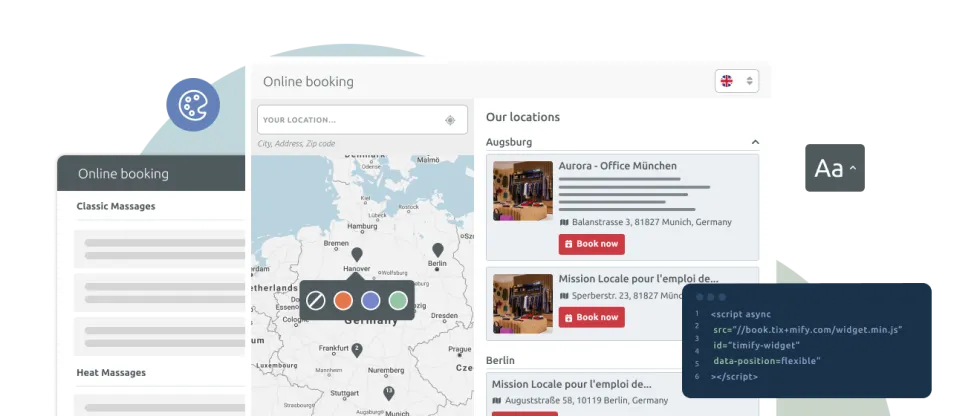
Task: Book now at Aurora - Office München
Action: click(591, 244)
